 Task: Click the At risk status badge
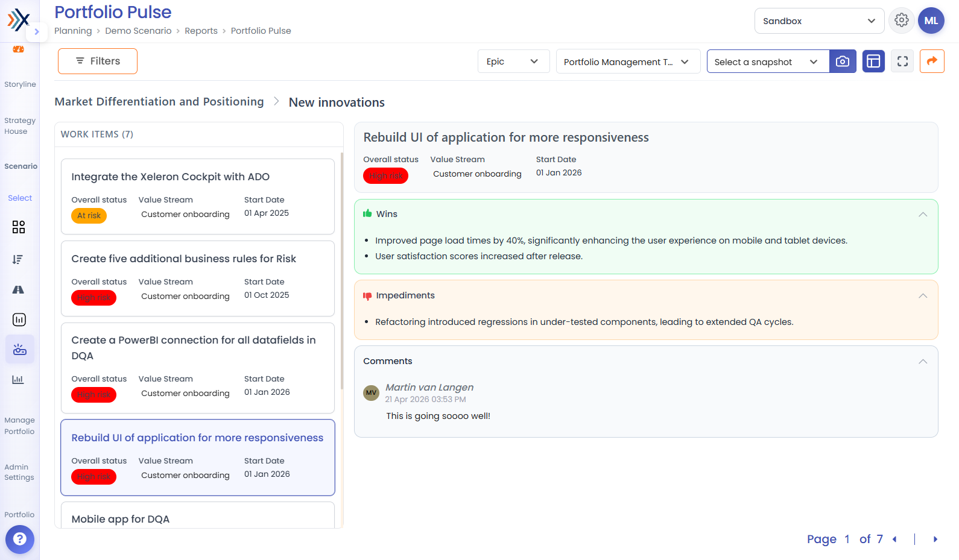pos(89,216)
